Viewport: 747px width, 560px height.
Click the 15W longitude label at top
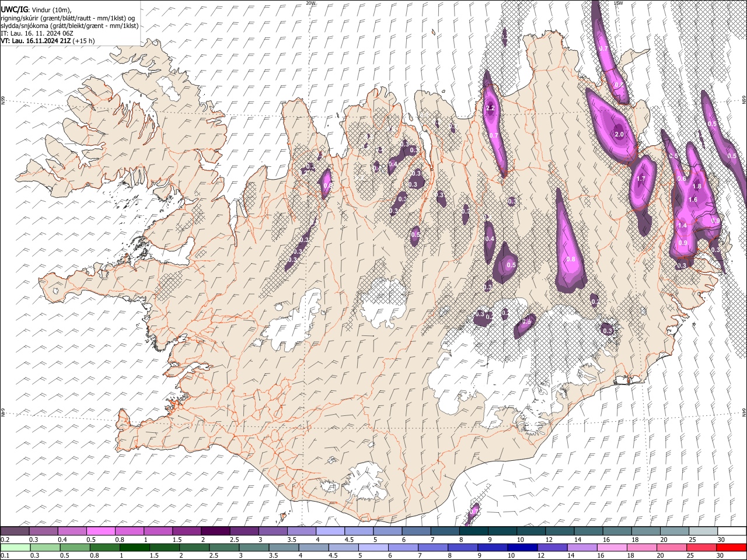pyautogui.click(x=618, y=3)
